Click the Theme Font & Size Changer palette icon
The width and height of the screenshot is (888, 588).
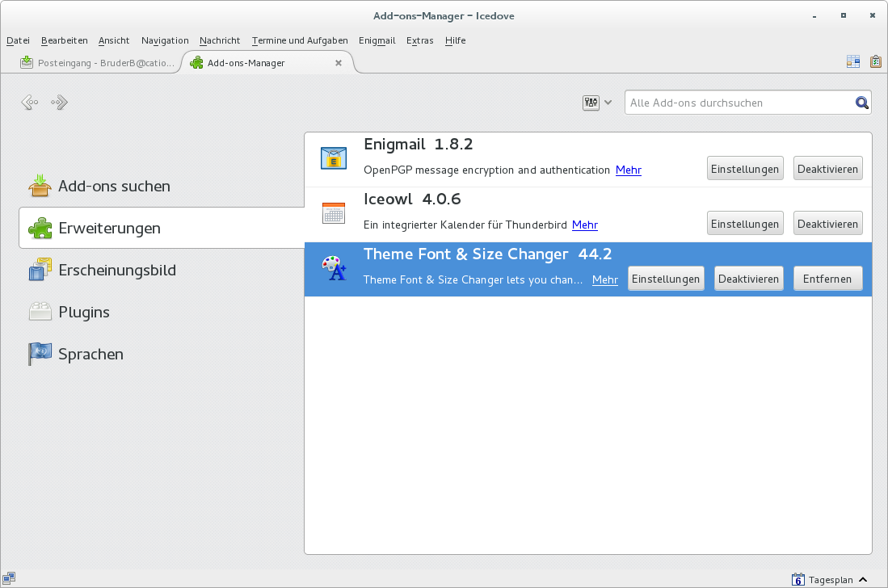(334, 268)
